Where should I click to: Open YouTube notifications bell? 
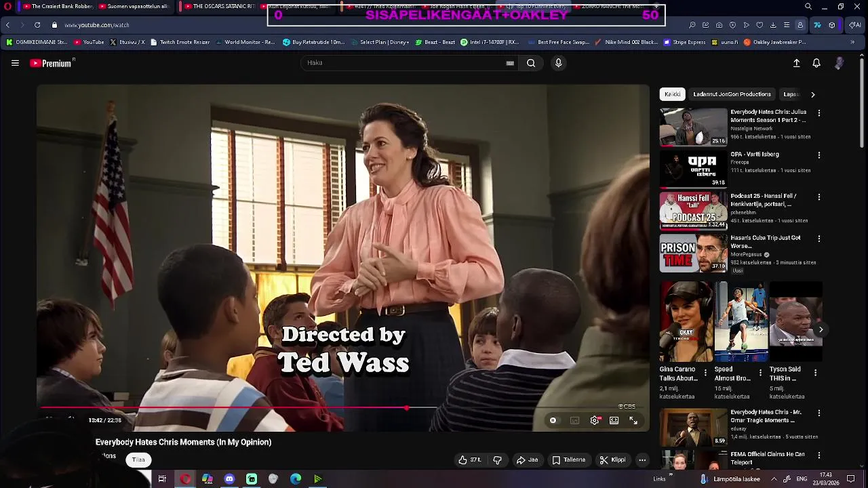(x=816, y=63)
